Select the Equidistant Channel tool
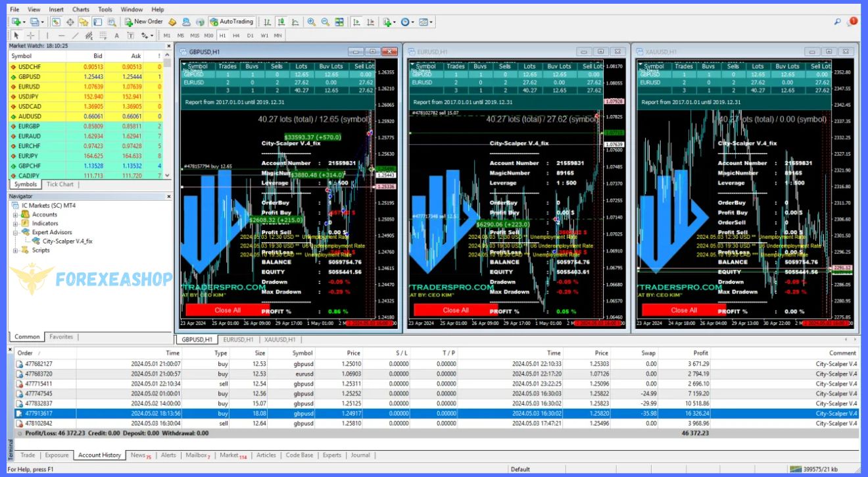Image resolution: width=868 pixels, height=477 pixels. click(89, 36)
